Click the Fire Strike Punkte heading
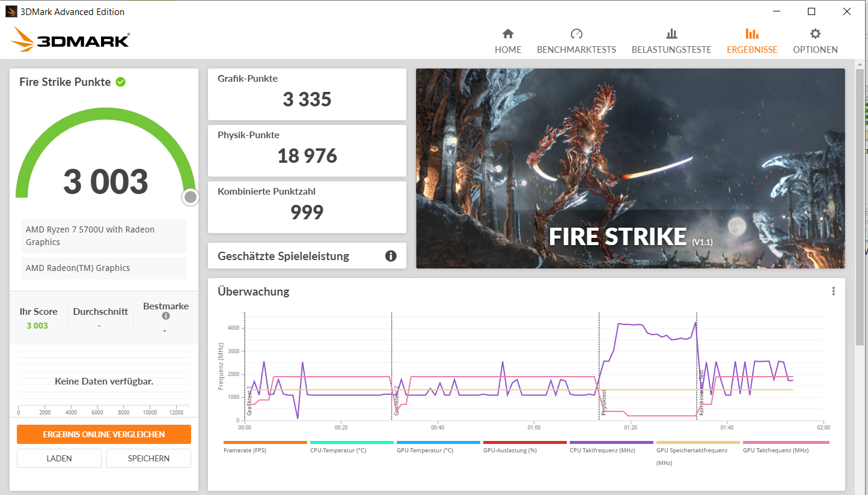 [65, 82]
